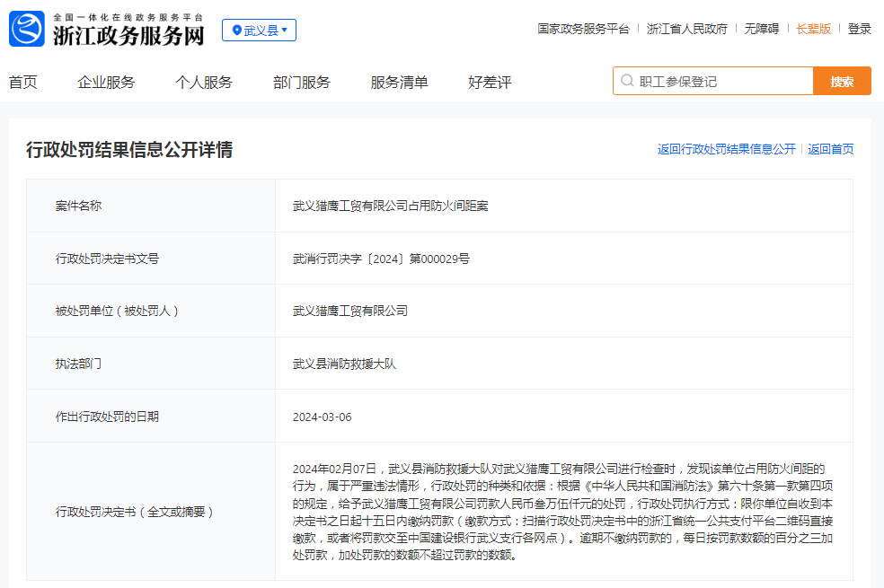Click the 返回首页 link

tap(830, 149)
